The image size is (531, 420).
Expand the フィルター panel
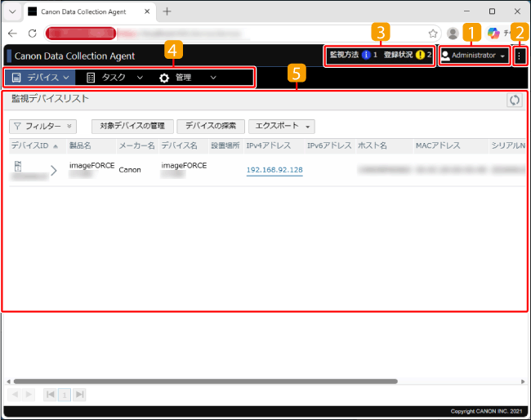point(42,127)
